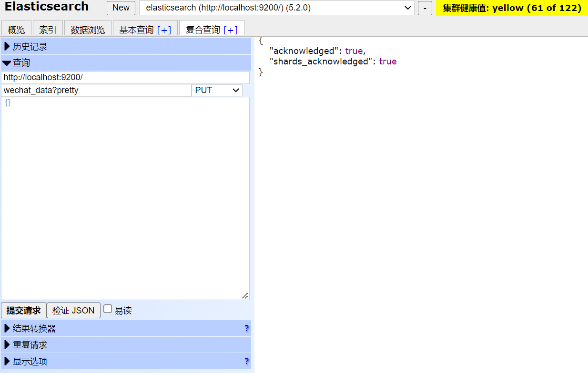588x375 pixels.
Task: Select the 复合查询 tab
Action: coord(203,30)
